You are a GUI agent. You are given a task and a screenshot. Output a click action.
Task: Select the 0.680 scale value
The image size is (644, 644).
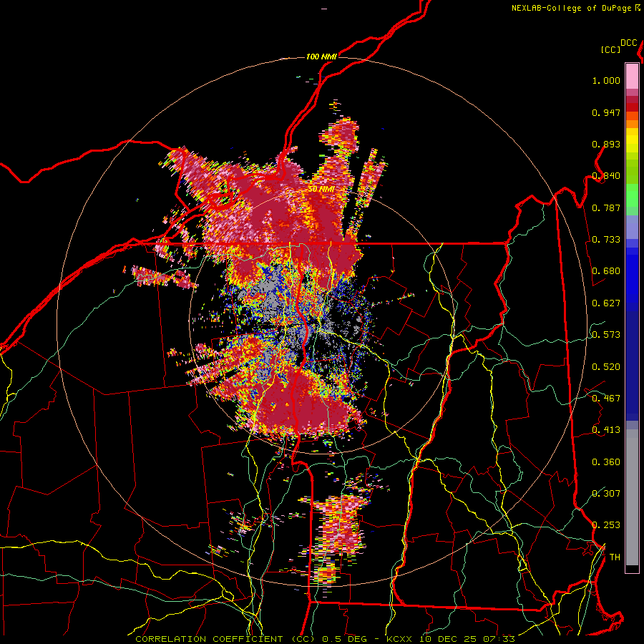[606, 271]
